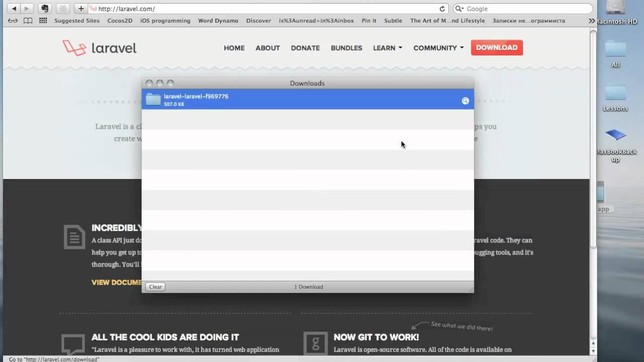Open the Suggested Sites bookmark
The image size is (644, 362).
(77, 21)
